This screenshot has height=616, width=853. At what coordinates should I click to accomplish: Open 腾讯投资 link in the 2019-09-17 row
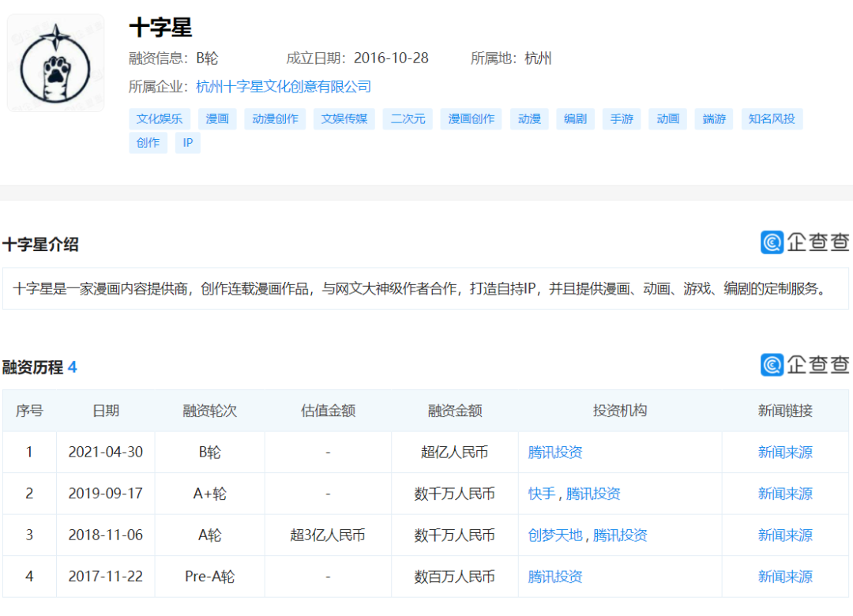tap(593, 494)
